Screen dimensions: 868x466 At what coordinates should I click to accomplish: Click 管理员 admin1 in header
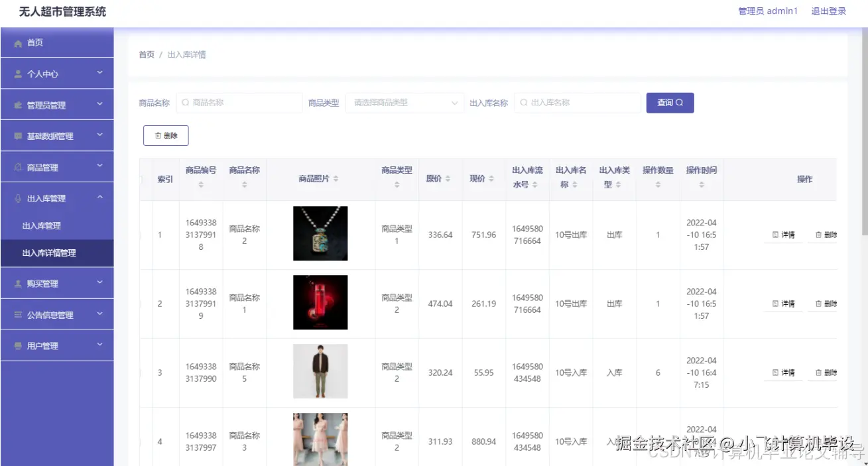click(x=768, y=11)
